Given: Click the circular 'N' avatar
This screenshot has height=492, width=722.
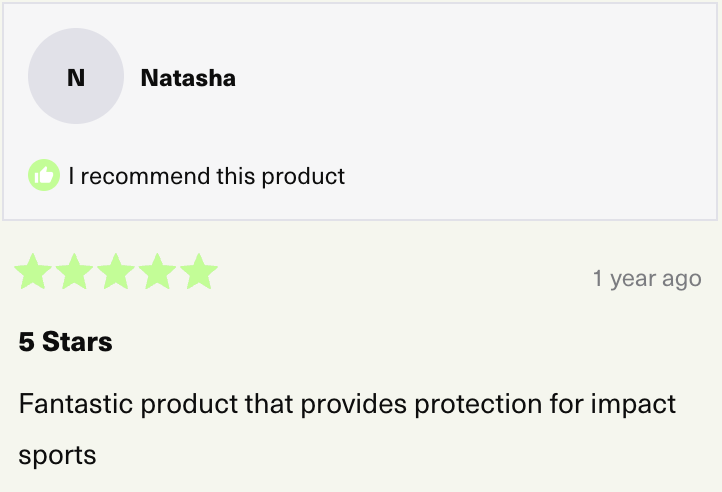Looking at the screenshot, I should click(76, 77).
